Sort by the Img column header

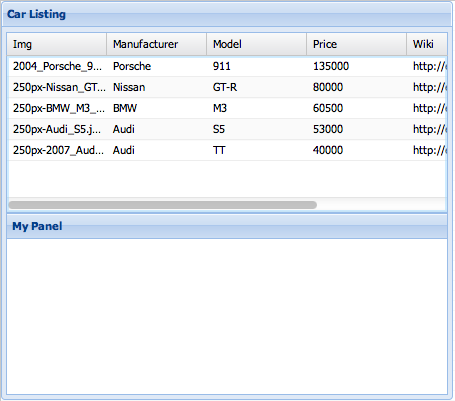(57, 44)
